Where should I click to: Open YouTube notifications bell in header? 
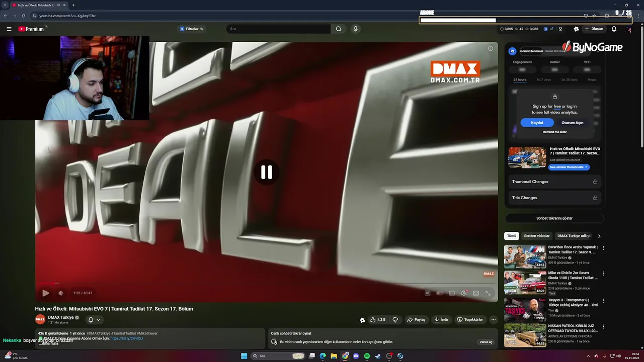(614, 29)
